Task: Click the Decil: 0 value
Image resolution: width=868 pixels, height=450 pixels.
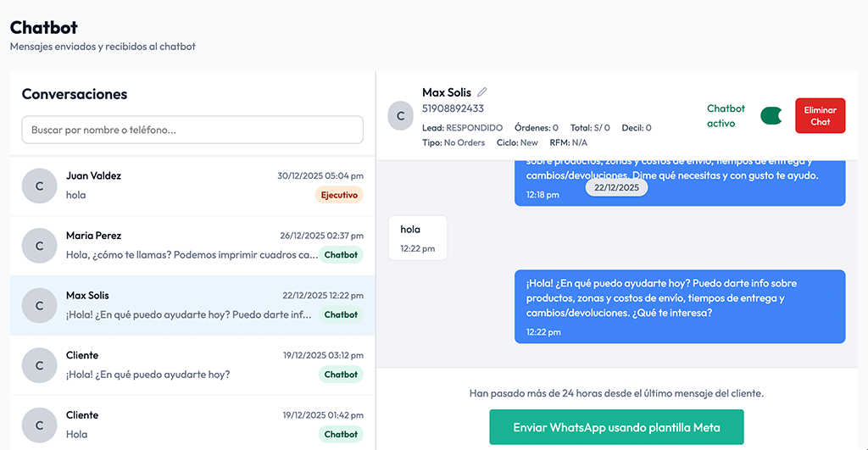Action: point(637,128)
